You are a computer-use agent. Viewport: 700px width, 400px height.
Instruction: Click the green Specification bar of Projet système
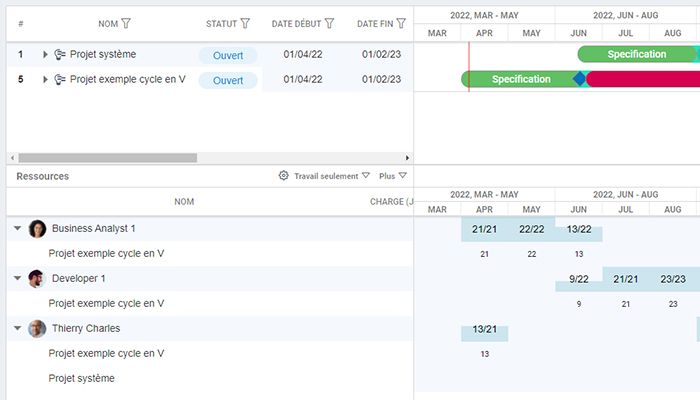click(637, 54)
